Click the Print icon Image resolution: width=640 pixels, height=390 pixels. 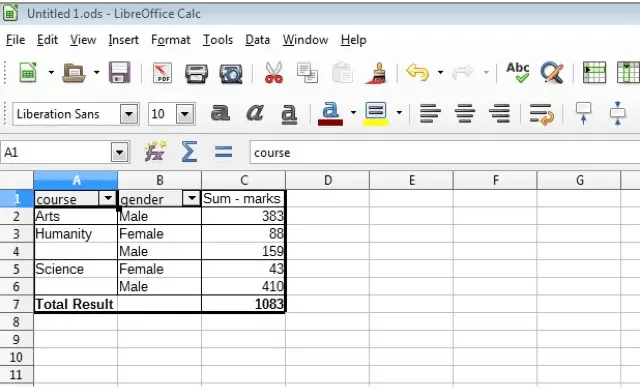196,73
